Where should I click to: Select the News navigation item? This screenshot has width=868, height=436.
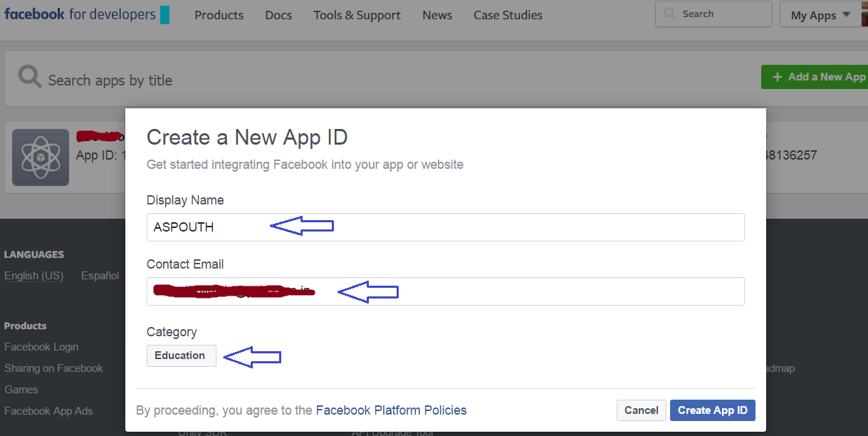point(436,14)
